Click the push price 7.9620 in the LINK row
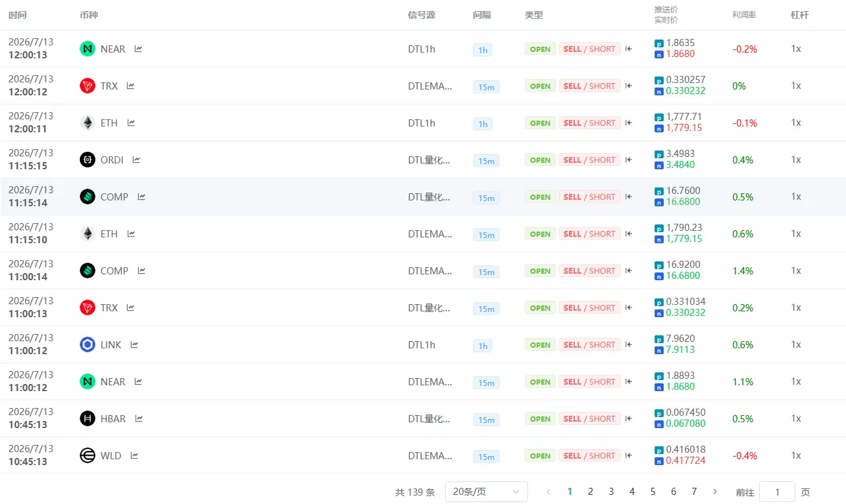 [681, 339]
